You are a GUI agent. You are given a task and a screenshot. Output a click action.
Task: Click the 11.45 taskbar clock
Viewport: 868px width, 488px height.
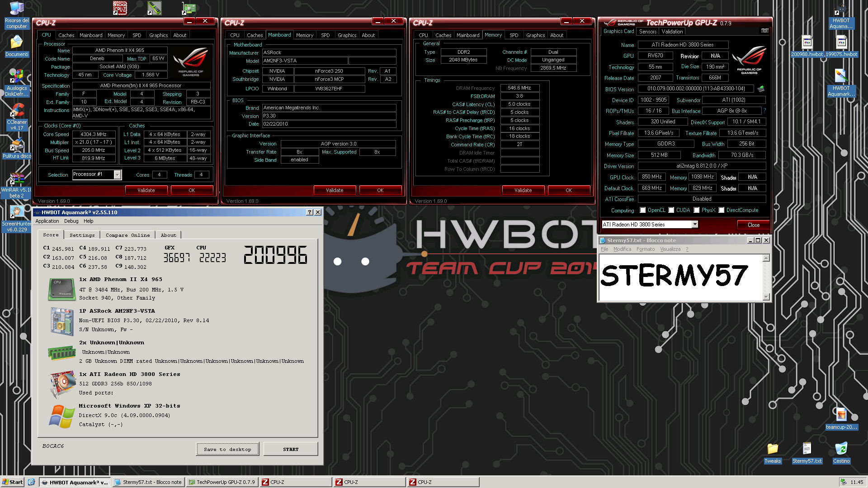856,482
